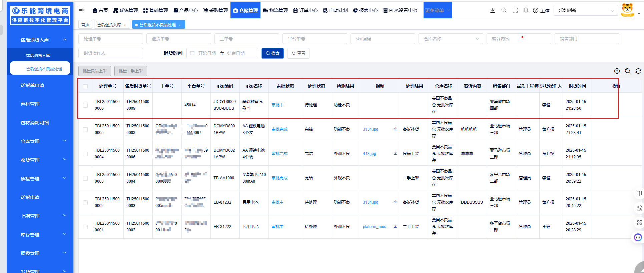Click the download icon in top bar
This screenshot has width=644, height=273.
point(492,10)
